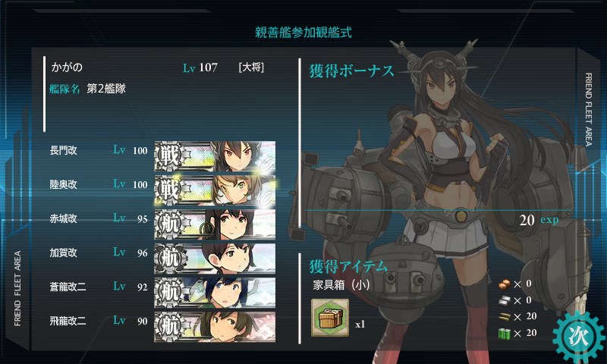Image resolution: width=607 pixels, height=364 pixels.
Task: Click admiral name かがの
Action: (67, 67)
